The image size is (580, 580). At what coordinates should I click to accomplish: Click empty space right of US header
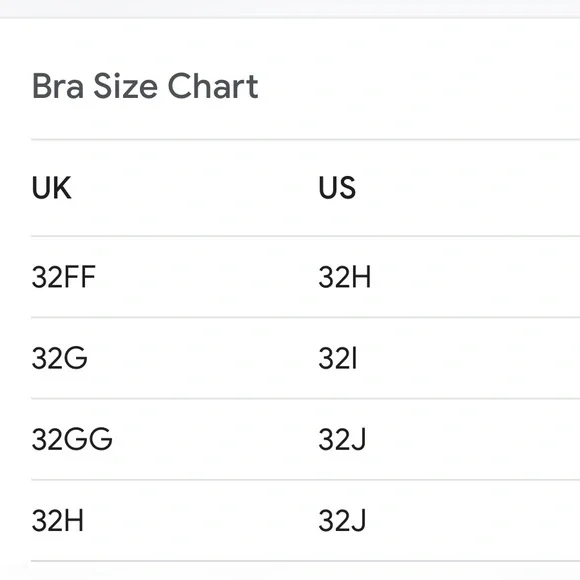468,188
